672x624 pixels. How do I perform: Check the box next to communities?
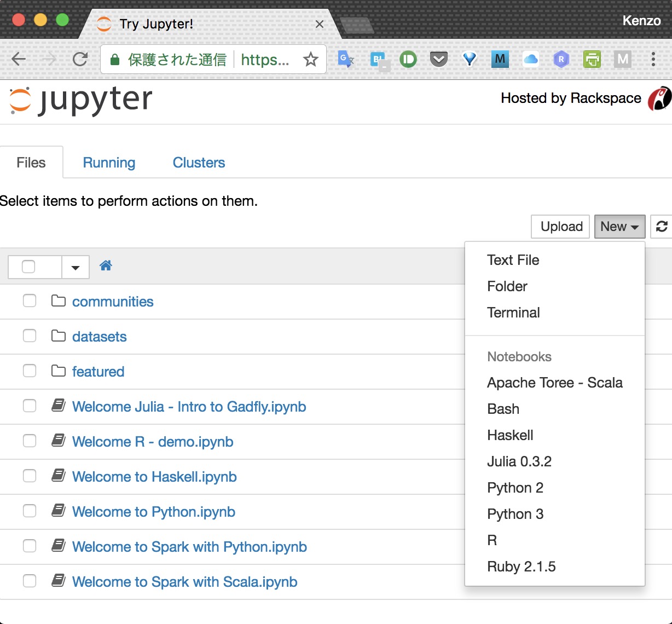click(30, 301)
